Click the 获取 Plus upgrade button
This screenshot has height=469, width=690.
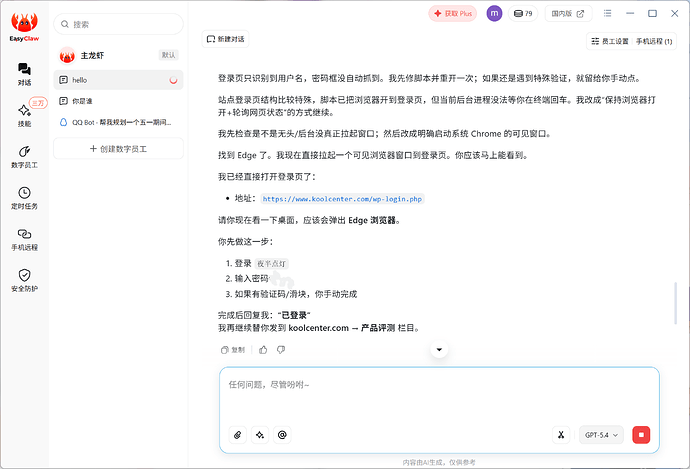tap(452, 14)
